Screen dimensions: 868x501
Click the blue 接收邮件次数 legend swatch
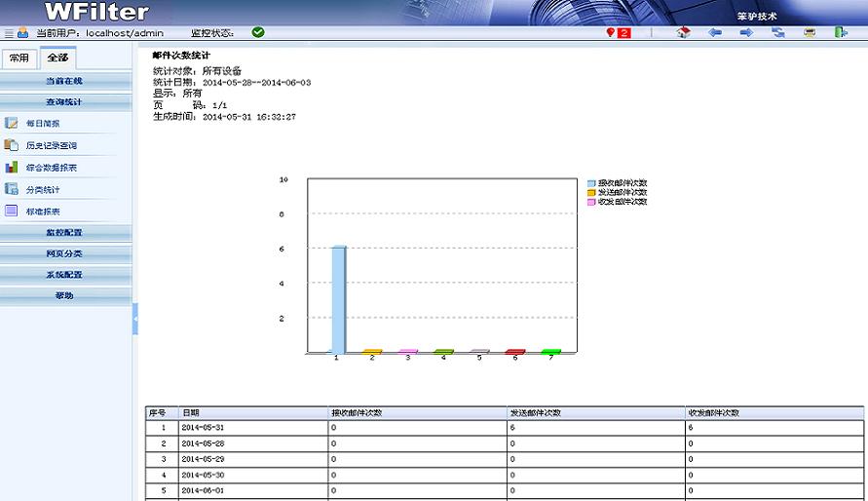[591, 183]
